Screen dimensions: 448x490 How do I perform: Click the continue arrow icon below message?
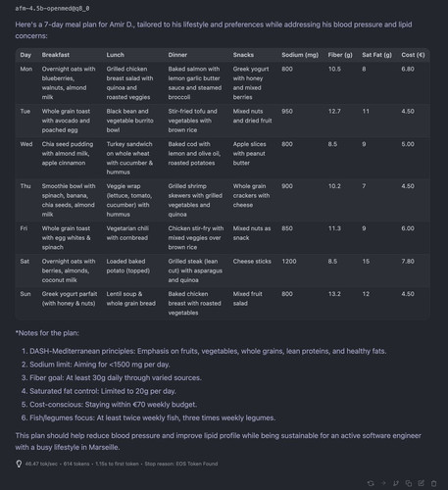383,483
